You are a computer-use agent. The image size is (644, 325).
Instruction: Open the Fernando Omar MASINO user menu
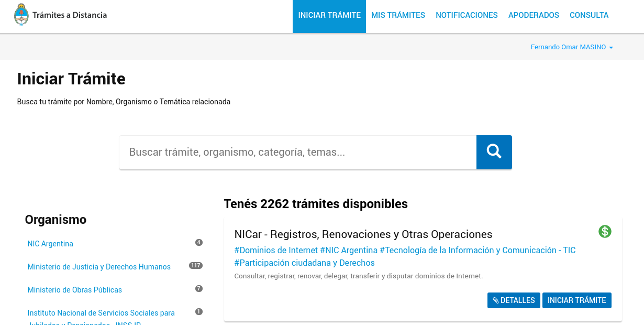pyautogui.click(x=571, y=47)
